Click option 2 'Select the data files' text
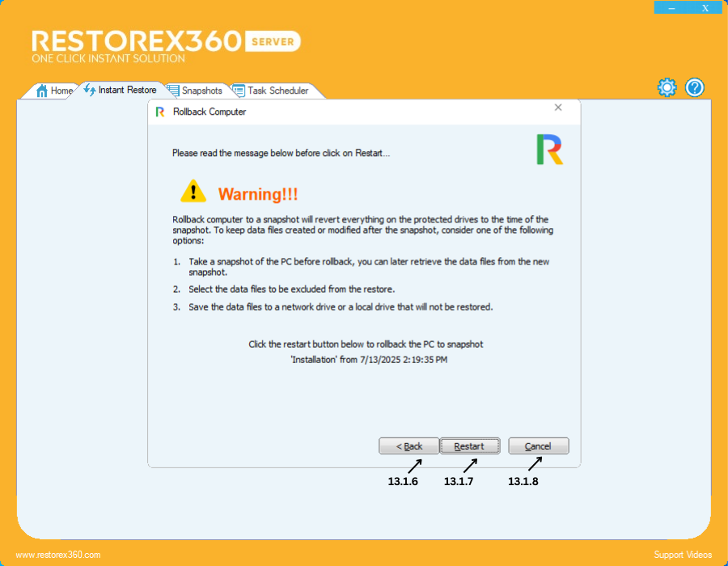 [291, 289]
